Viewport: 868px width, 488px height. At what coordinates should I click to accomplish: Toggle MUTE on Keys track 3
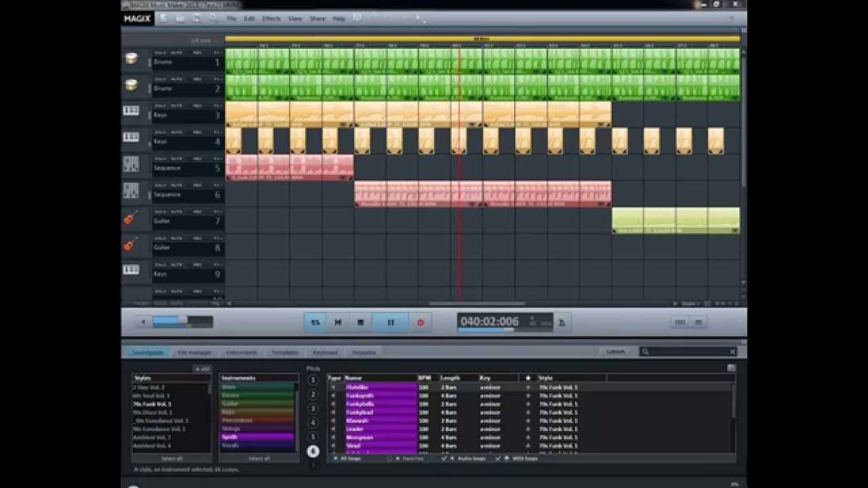[x=176, y=105]
